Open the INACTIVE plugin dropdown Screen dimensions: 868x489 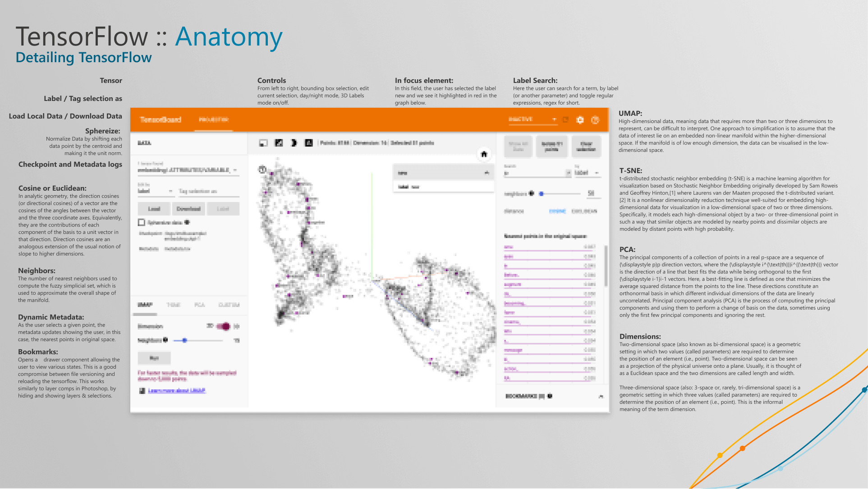coord(532,119)
